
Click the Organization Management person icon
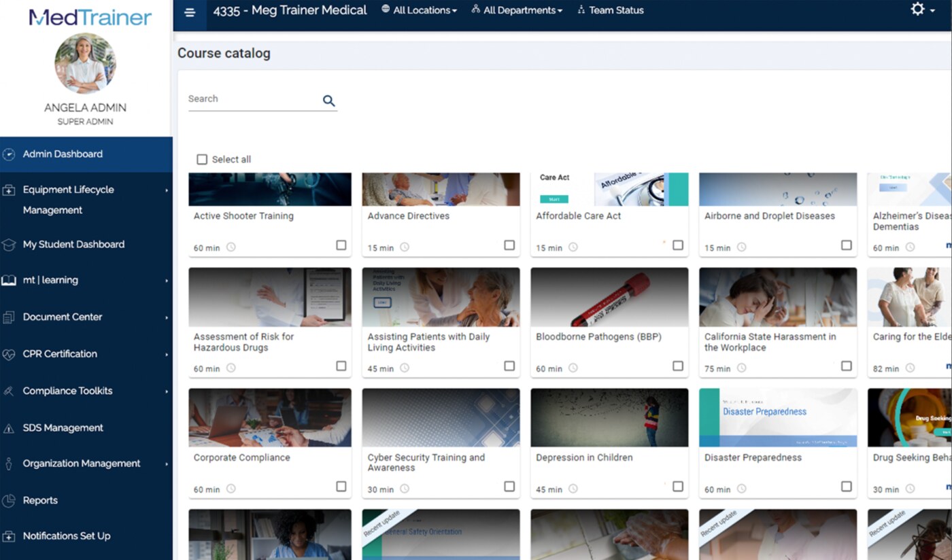click(9, 463)
